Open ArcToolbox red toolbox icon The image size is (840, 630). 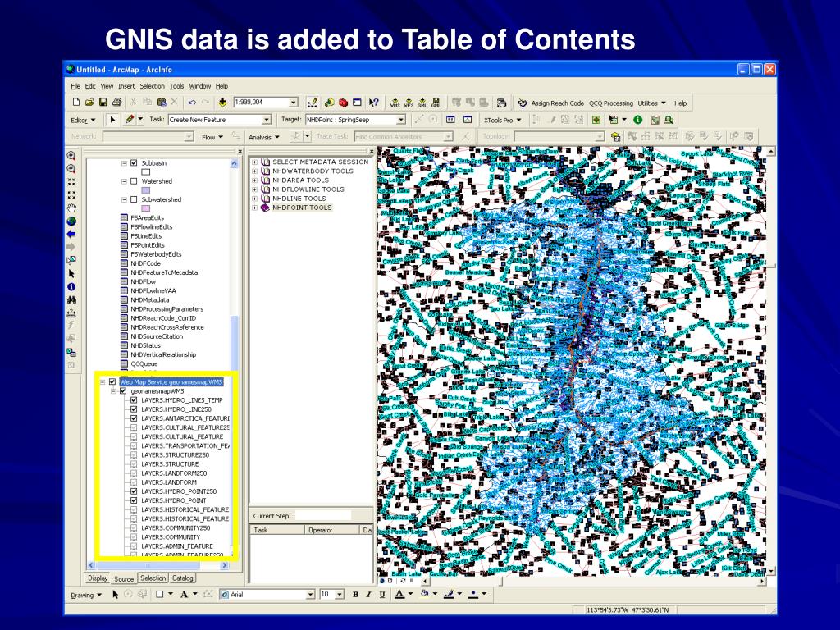pos(344,103)
